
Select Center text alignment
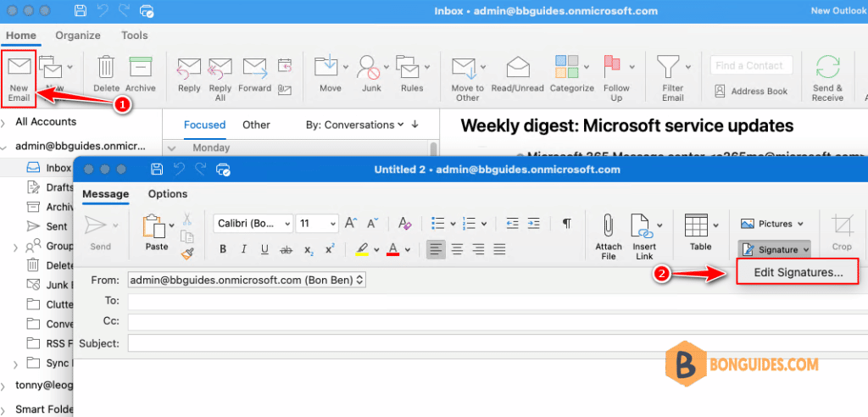click(x=457, y=249)
